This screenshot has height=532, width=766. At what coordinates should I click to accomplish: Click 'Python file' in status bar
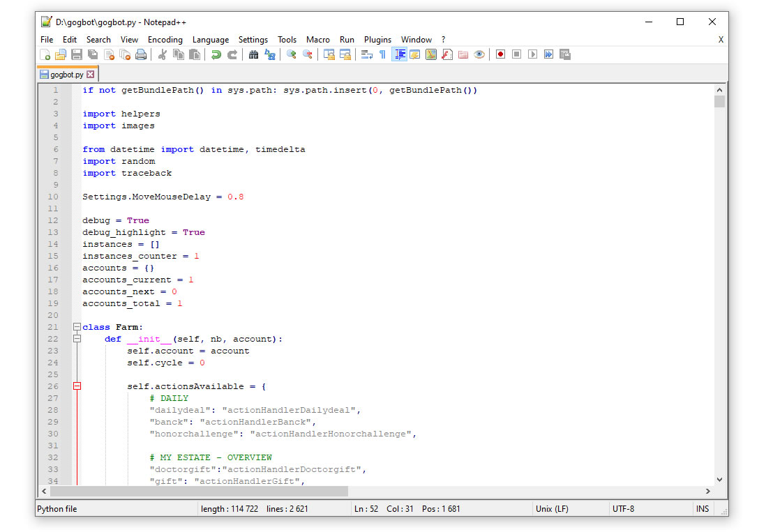tap(57, 509)
